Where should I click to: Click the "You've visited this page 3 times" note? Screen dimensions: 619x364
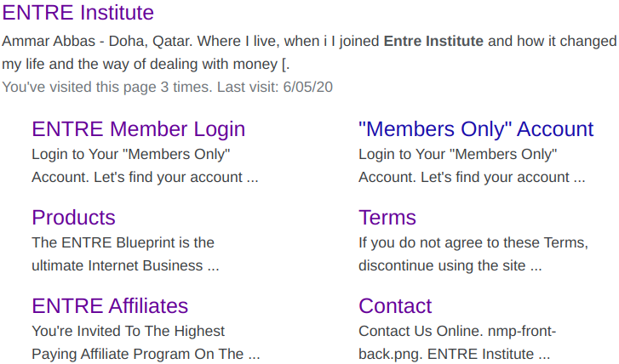[107, 87]
